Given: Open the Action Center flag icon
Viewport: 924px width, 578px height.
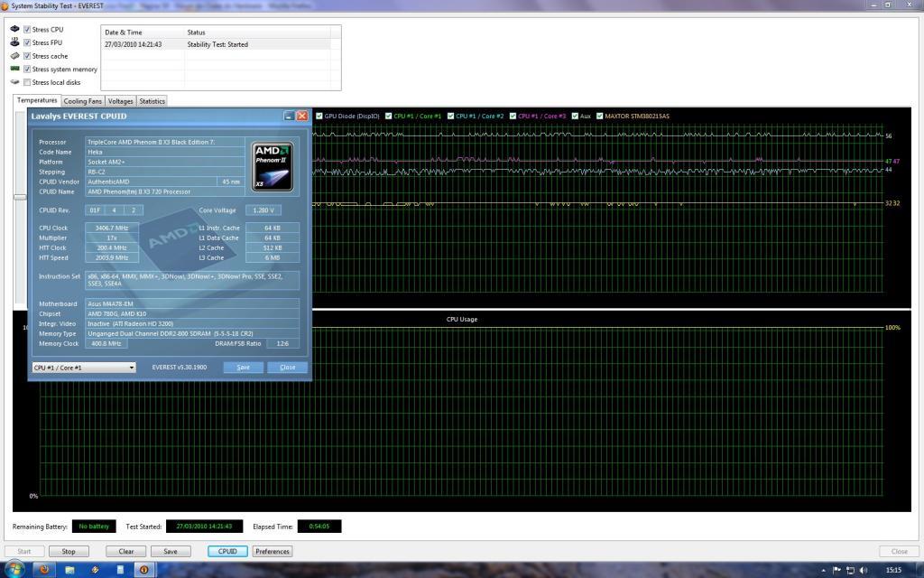Looking at the screenshot, I should click(836, 571).
